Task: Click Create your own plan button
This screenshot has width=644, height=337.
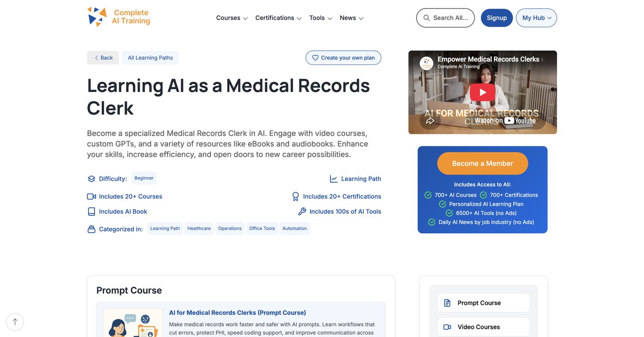Action: coord(344,58)
